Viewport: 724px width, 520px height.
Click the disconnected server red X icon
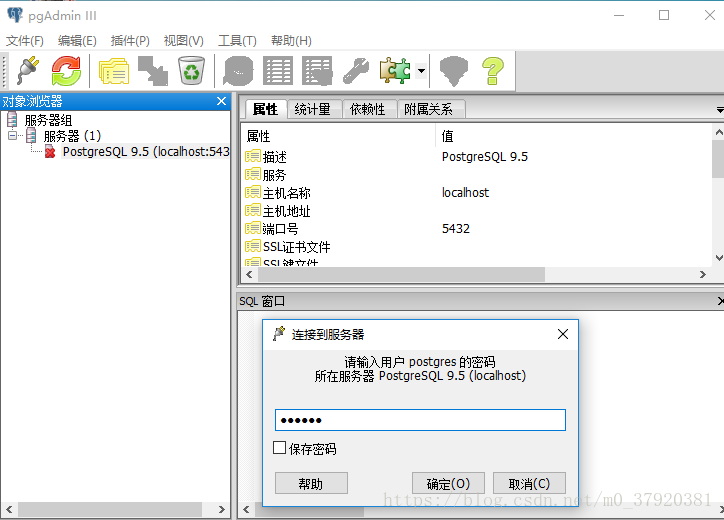[x=50, y=151]
